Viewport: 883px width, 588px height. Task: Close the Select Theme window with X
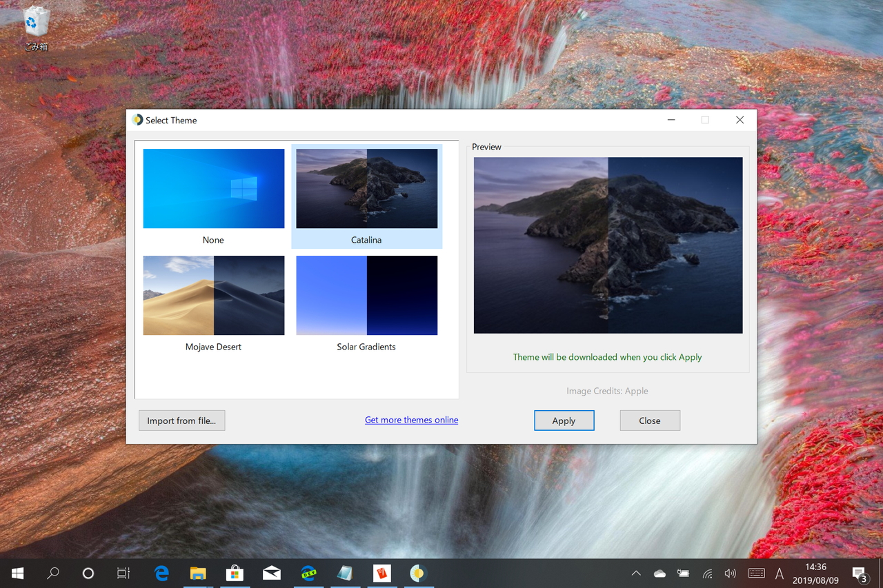pos(740,120)
